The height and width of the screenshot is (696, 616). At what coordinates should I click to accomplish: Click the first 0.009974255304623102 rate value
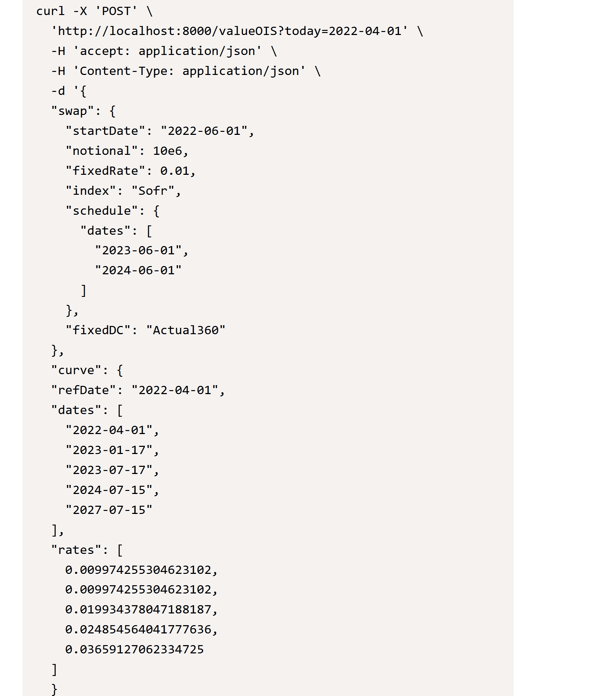[x=142, y=570]
